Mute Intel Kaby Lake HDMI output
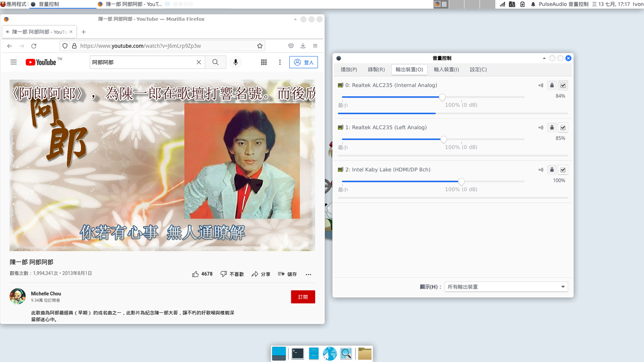This screenshot has height=362, width=644. click(x=541, y=170)
